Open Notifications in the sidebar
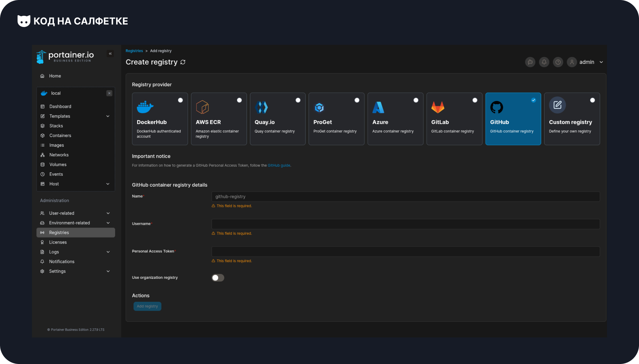639x364 pixels. click(76, 262)
